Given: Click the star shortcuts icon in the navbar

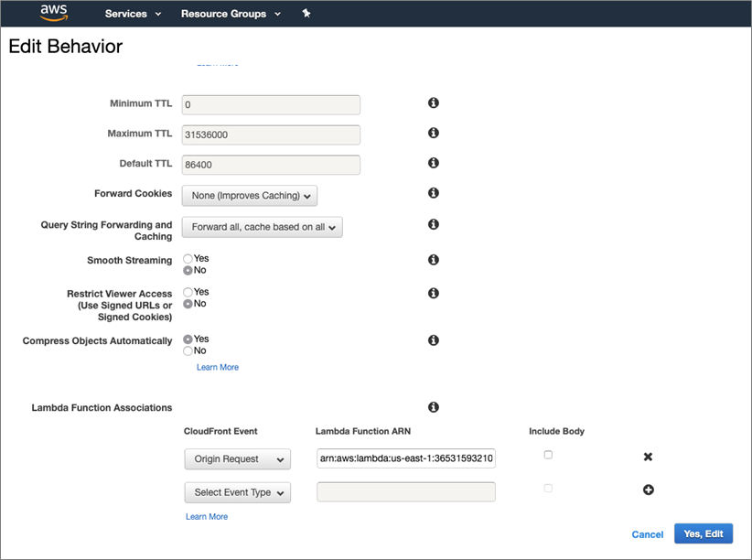Looking at the screenshot, I should point(306,14).
